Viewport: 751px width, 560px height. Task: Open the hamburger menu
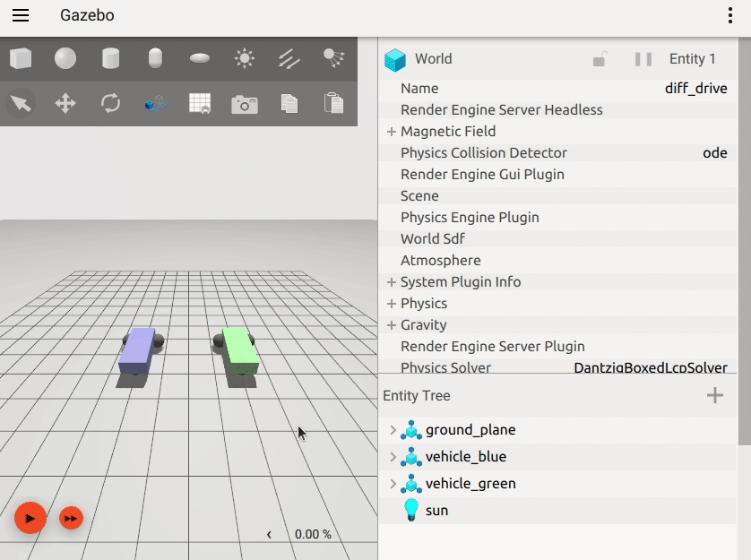pos(21,15)
